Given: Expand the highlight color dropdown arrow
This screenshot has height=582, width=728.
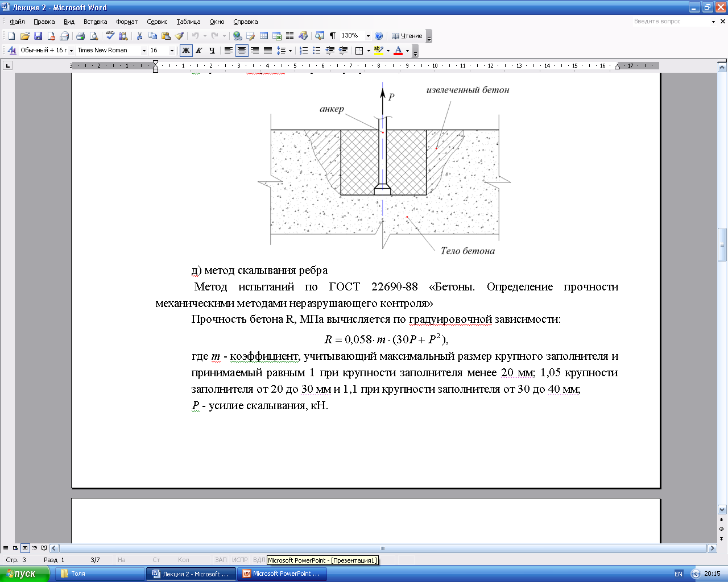Looking at the screenshot, I should [388, 51].
